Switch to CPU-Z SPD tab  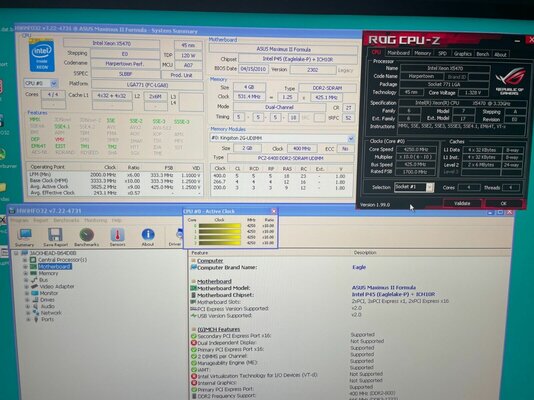point(442,54)
